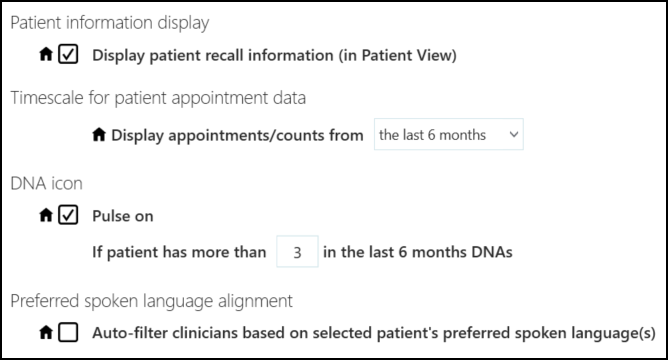The image size is (668, 360).
Task: Click home icon beside Display patient recall information
Action: [x=46, y=55]
